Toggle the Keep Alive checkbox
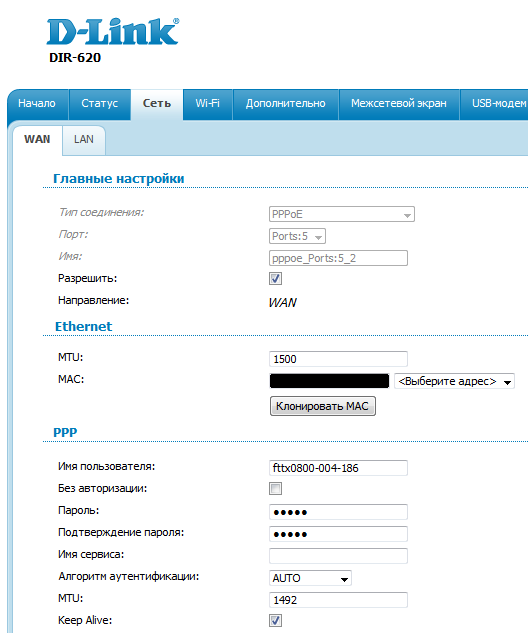Image resolution: width=528 pixels, height=633 pixels. pyautogui.click(x=275, y=620)
